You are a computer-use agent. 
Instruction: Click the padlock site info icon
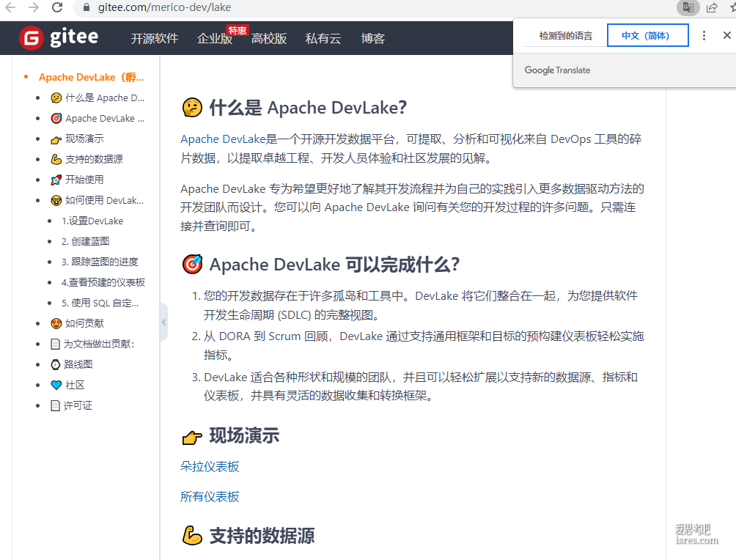point(86,7)
